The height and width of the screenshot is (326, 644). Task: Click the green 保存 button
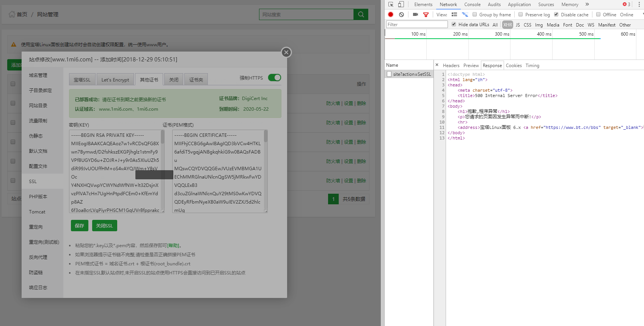click(80, 226)
